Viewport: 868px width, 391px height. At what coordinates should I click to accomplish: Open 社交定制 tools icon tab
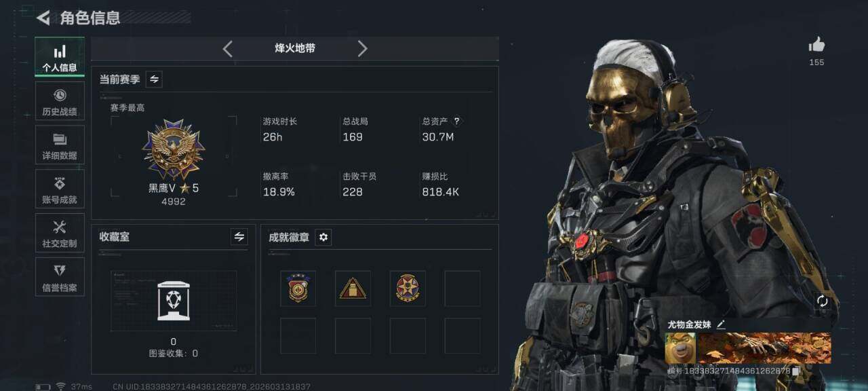pos(60,233)
